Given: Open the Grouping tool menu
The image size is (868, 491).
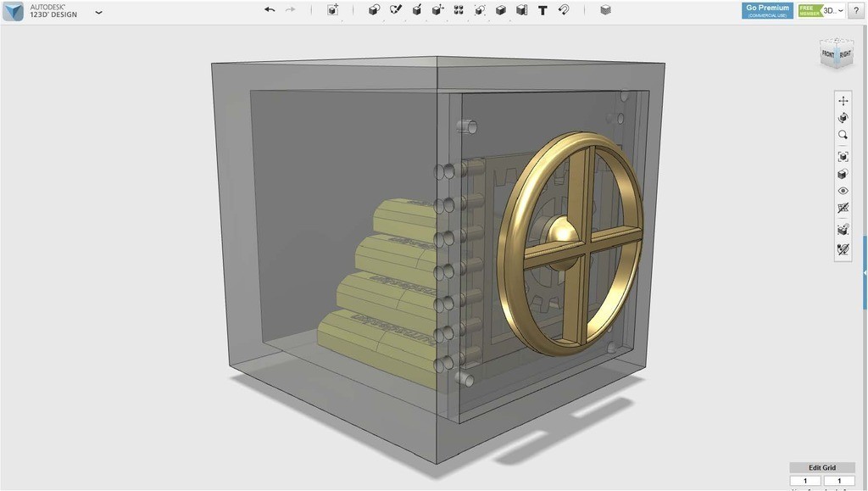Looking at the screenshot, I should click(480, 10).
